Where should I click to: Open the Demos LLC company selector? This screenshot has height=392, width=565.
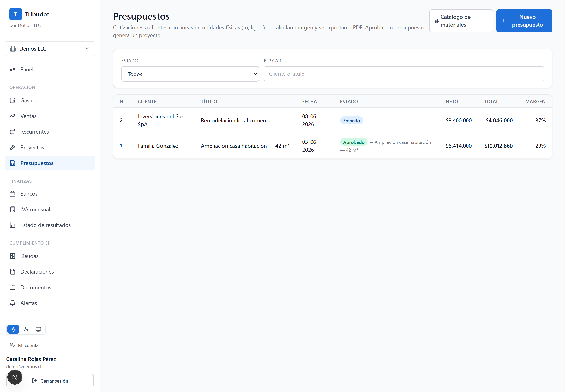pyautogui.click(x=50, y=49)
